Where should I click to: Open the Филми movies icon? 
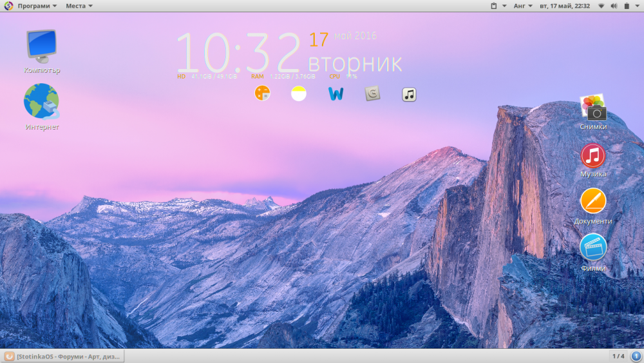click(593, 248)
